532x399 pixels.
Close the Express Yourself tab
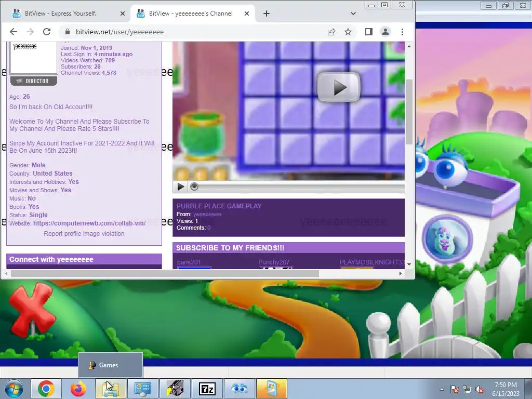click(x=123, y=14)
